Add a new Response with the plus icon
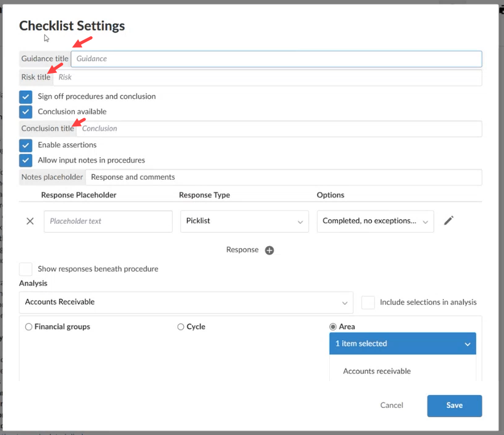Image resolution: width=504 pixels, height=435 pixels. point(268,250)
